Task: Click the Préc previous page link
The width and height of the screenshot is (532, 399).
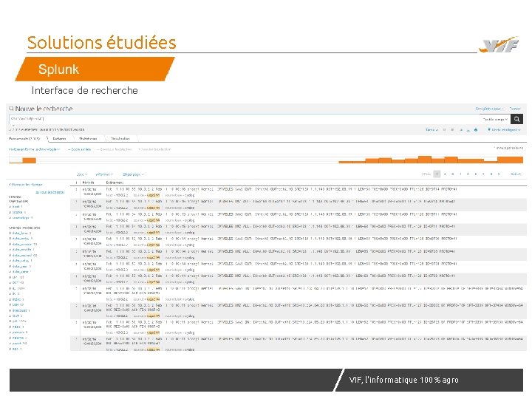Action: coord(426,174)
